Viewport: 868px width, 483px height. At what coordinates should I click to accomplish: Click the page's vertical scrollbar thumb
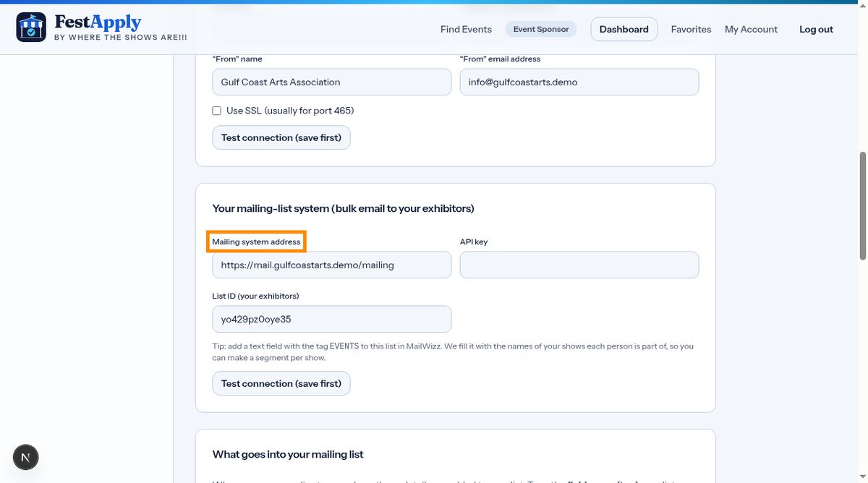click(x=862, y=205)
